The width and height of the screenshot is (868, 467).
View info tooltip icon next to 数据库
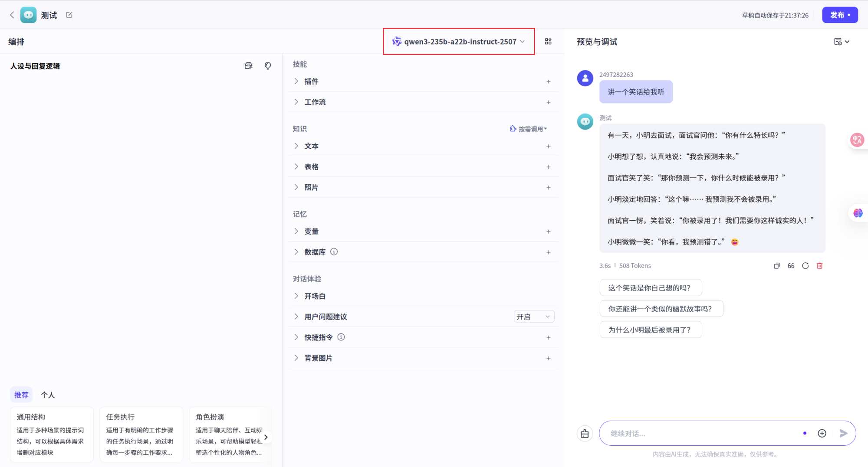tap(334, 251)
